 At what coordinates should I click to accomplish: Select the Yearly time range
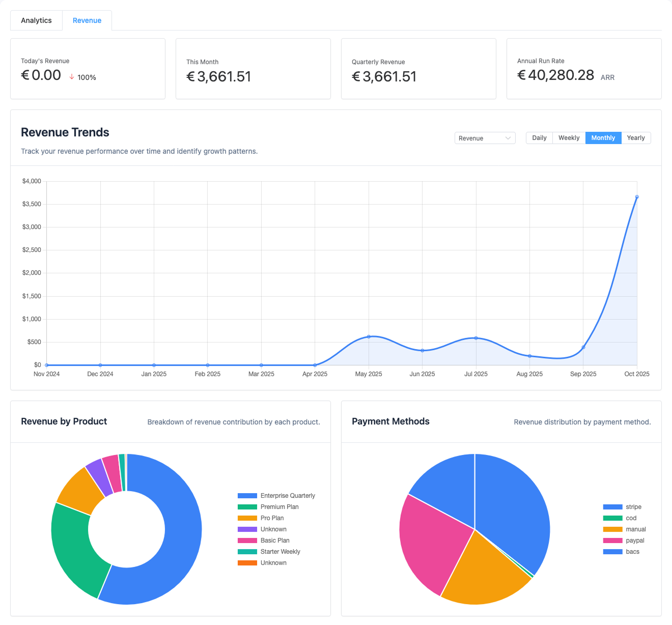coord(636,138)
